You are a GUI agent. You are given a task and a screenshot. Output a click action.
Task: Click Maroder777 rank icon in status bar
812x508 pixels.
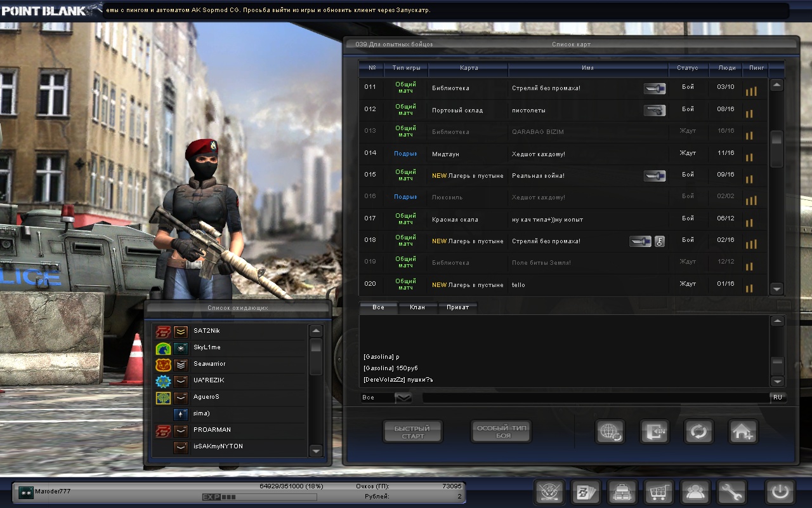point(26,491)
